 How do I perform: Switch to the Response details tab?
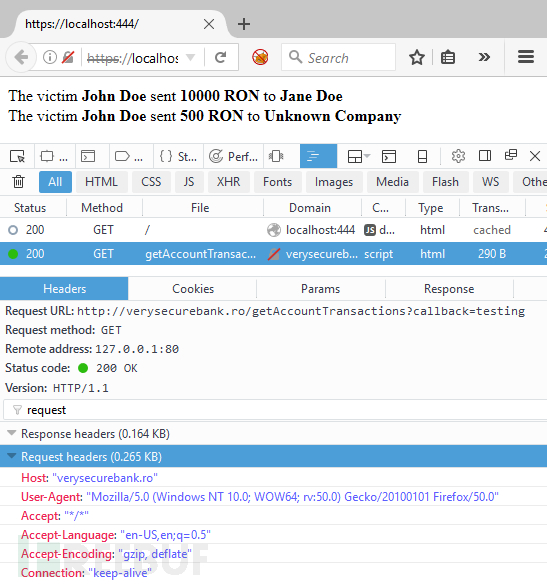click(449, 289)
